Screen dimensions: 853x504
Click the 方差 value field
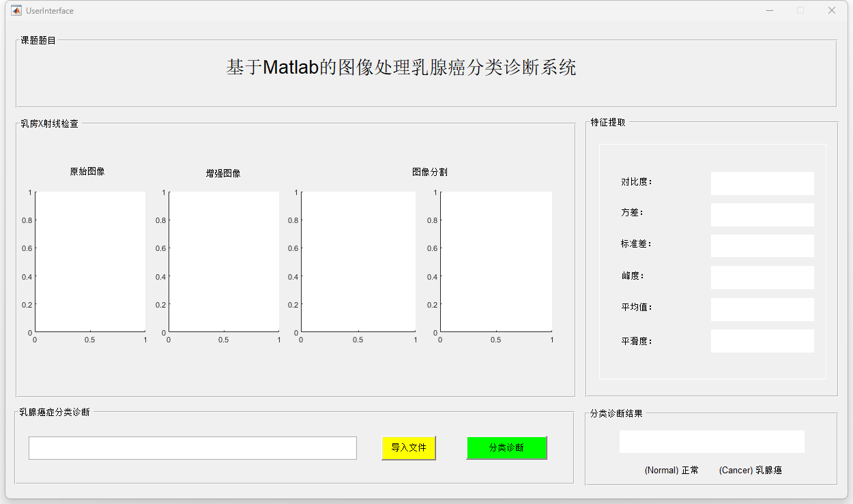click(762, 215)
